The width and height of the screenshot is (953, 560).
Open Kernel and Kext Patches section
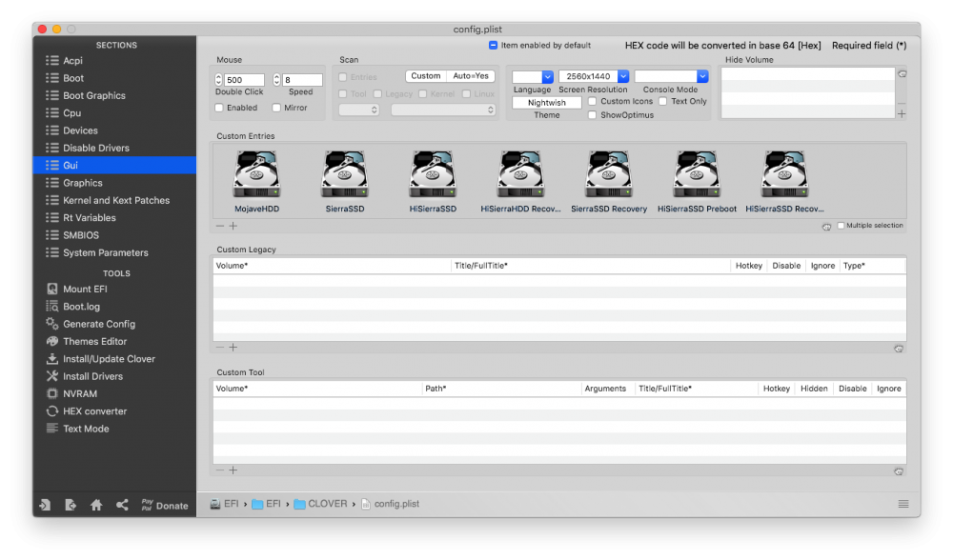[114, 200]
